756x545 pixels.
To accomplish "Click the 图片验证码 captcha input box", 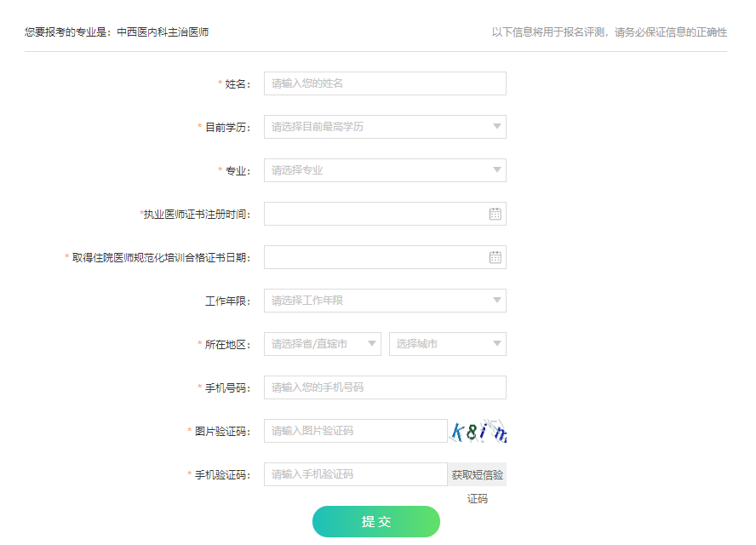I will (x=355, y=431).
